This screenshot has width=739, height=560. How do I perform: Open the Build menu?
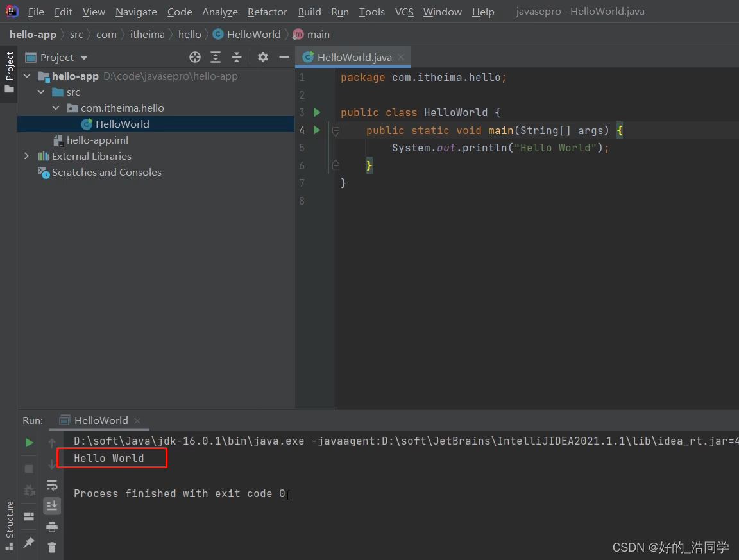[x=309, y=12]
